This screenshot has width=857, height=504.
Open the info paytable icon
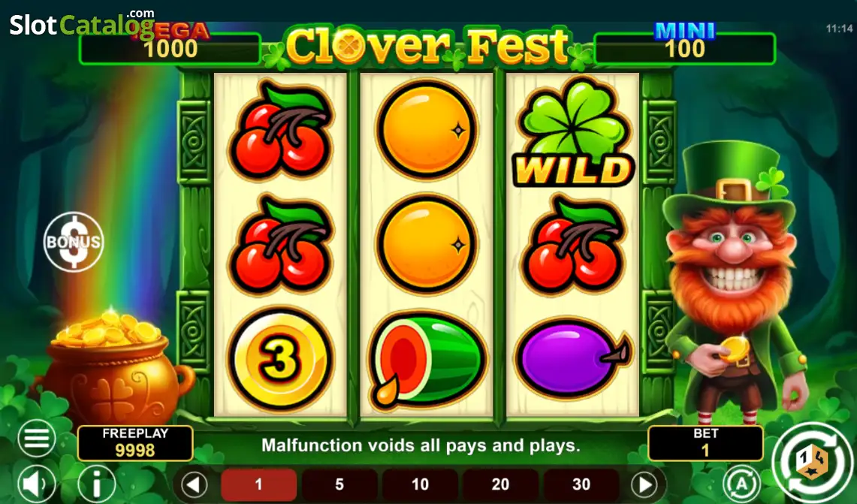97,484
